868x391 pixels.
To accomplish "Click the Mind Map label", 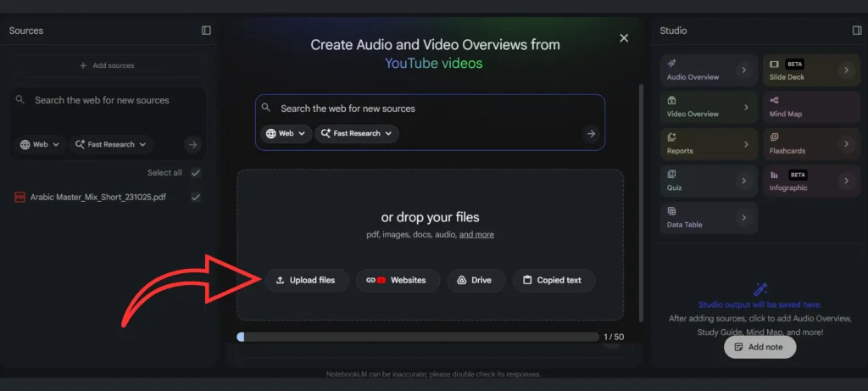I will tap(786, 115).
